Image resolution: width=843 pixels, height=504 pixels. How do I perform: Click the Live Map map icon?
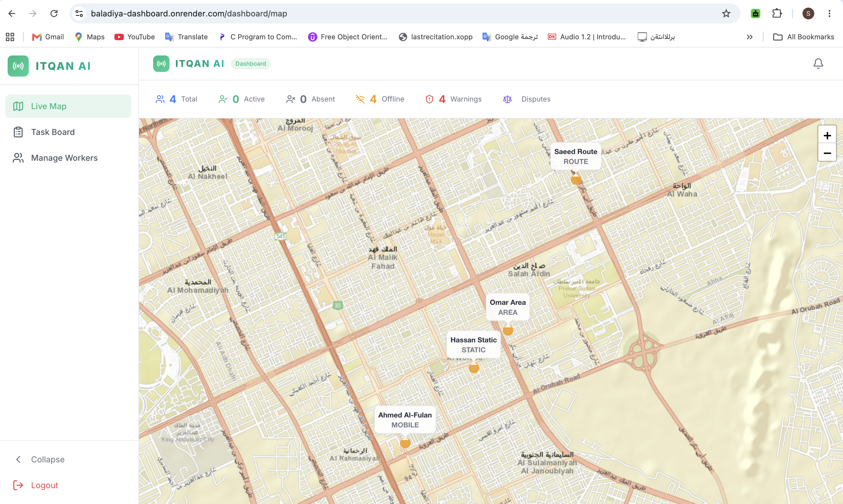pyautogui.click(x=18, y=106)
